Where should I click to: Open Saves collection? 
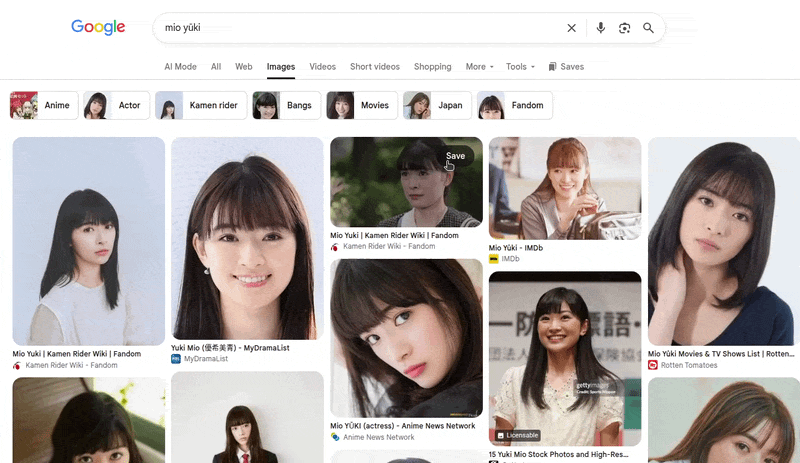(566, 66)
